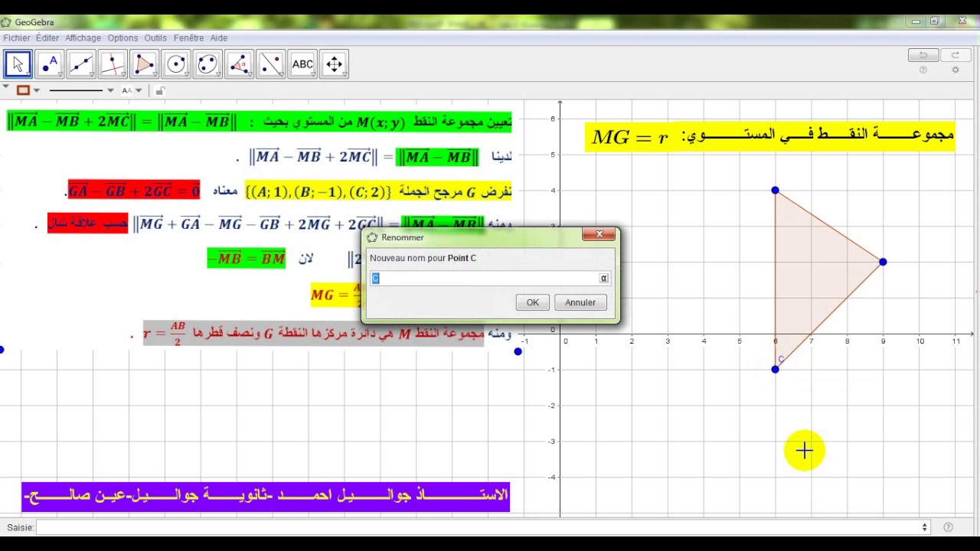Toggle the lock icon in style bar

click(160, 90)
